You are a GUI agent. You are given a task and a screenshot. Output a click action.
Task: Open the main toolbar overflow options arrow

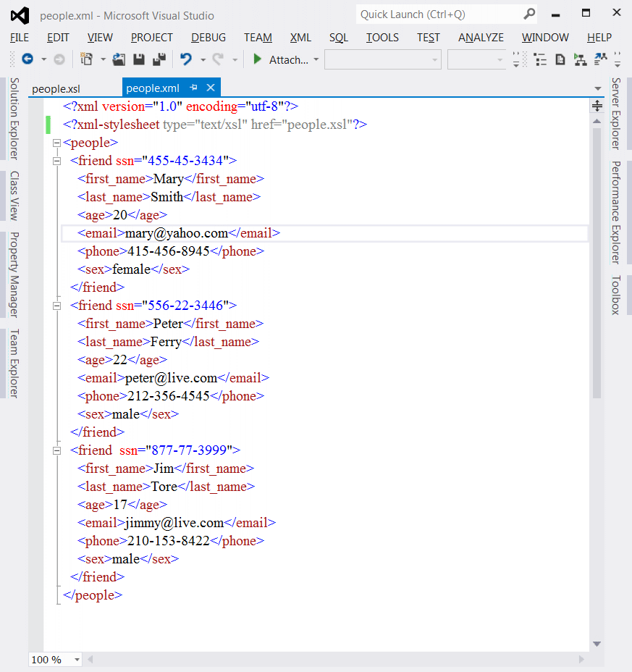(x=516, y=59)
